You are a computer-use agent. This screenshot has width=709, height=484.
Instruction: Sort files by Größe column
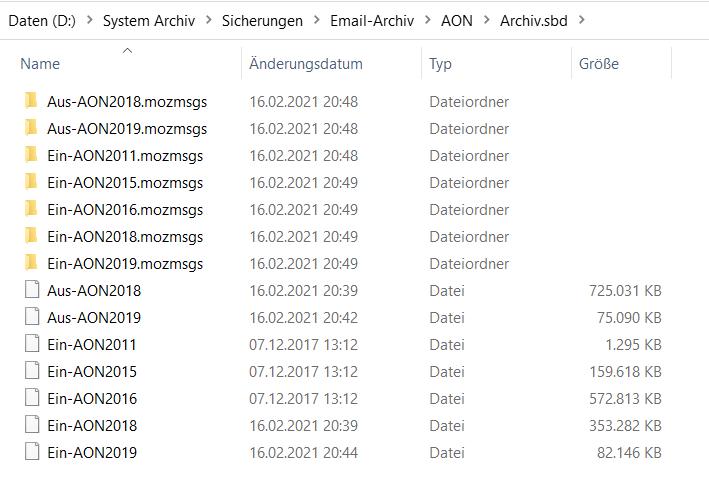click(x=599, y=64)
